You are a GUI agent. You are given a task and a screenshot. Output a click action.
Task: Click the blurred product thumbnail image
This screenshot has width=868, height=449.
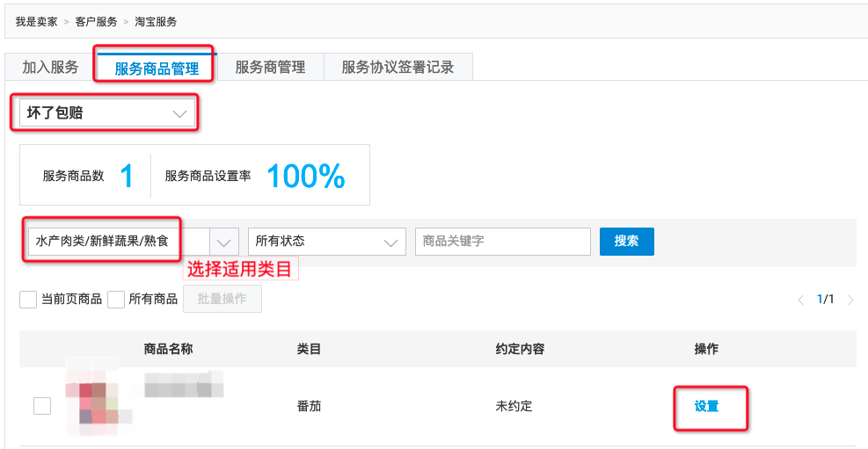click(98, 398)
